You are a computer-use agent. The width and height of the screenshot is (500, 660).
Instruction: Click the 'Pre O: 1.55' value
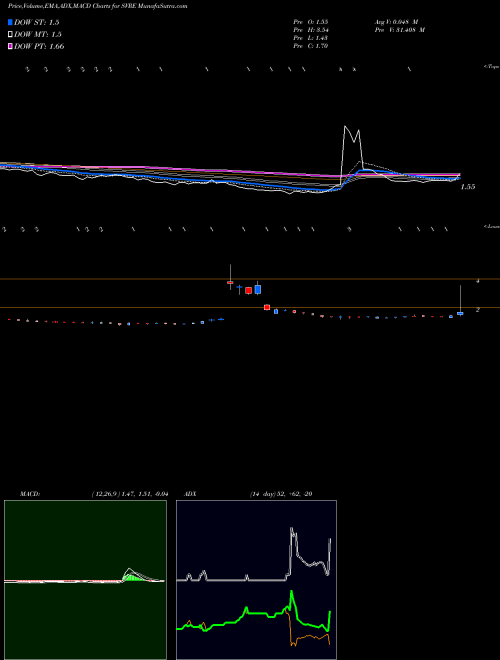(x=311, y=21)
